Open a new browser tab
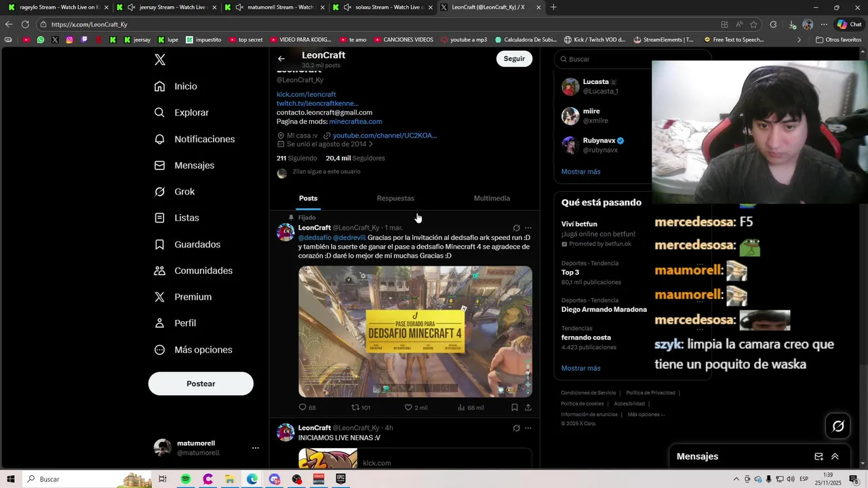This screenshot has height=488, width=868. [553, 7]
